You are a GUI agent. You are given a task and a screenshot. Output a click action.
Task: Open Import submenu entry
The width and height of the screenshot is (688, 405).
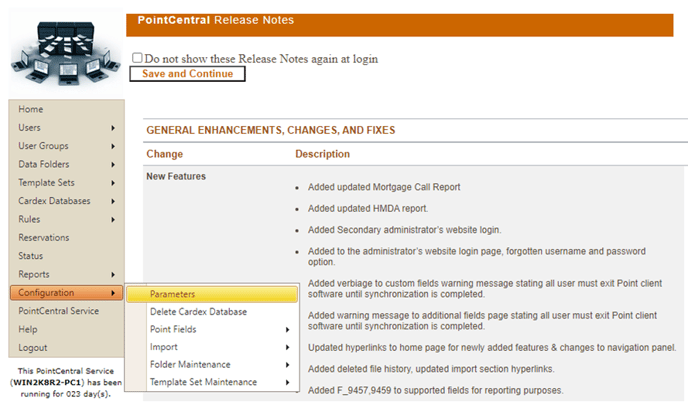click(x=164, y=347)
